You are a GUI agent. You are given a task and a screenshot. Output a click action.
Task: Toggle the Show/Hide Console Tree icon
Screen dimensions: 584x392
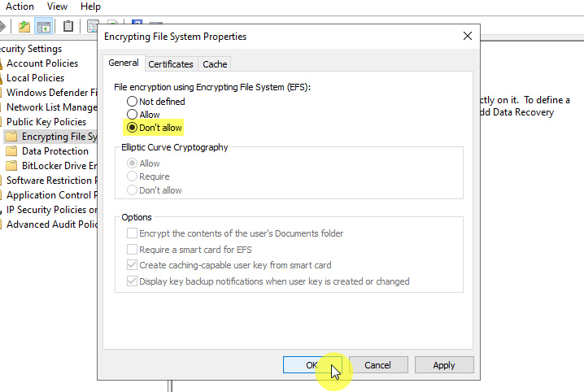(45, 27)
